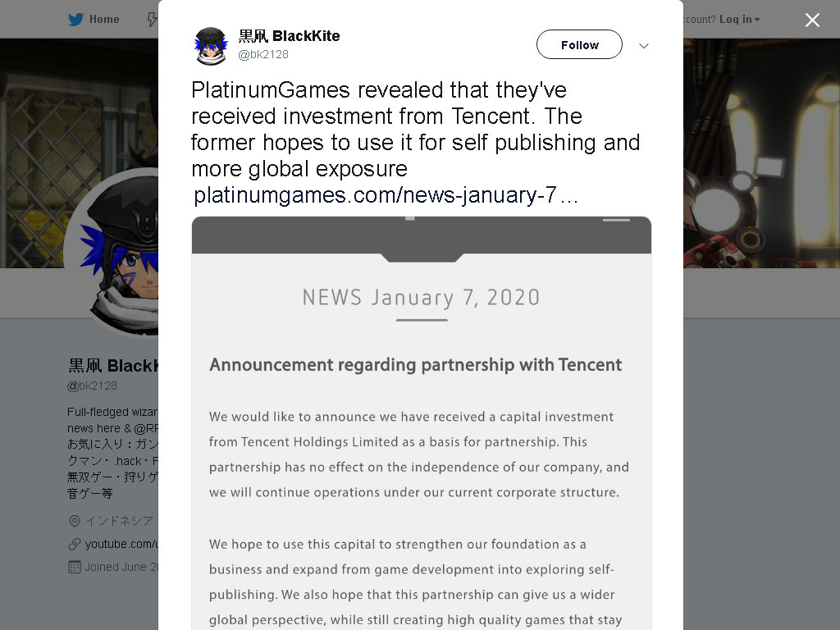Follow the BlackKite account
Viewport: 840px width, 630px height.
(x=579, y=44)
